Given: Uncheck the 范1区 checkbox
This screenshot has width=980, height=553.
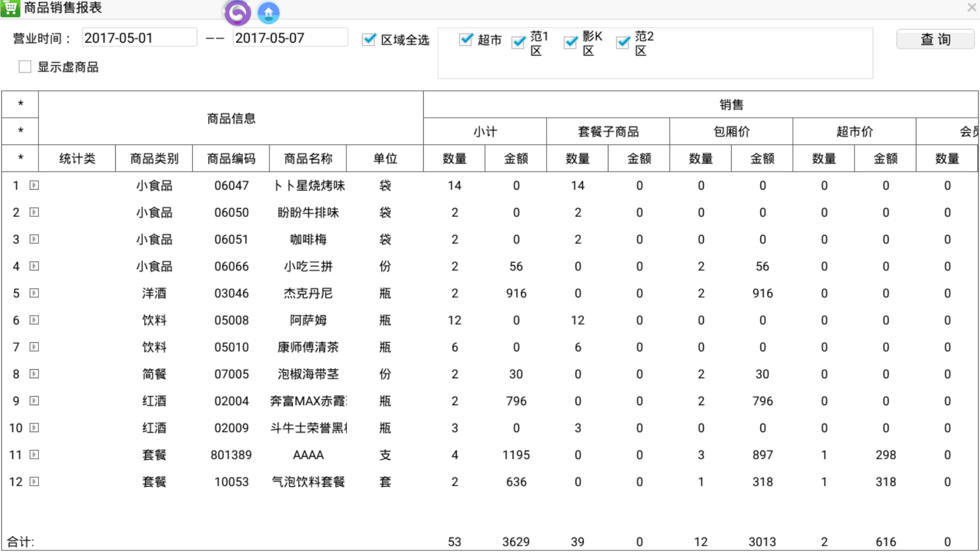Looking at the screenshot, I should (x=518, y=42).
